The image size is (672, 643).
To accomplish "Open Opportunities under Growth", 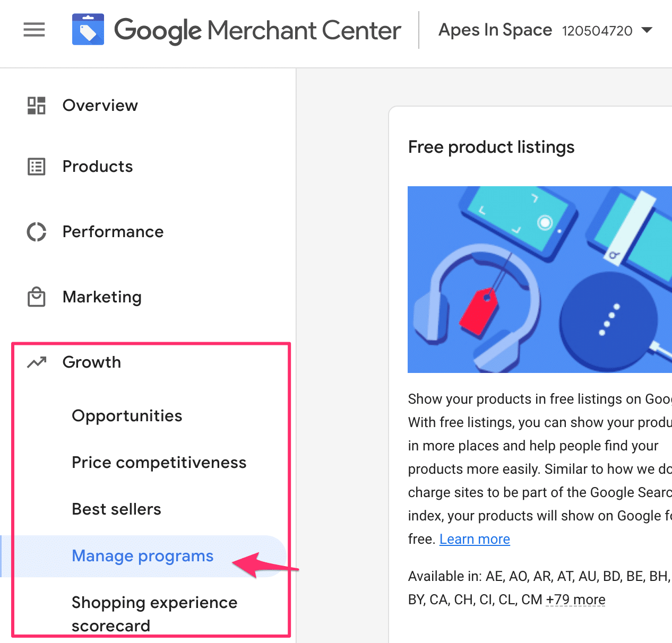I will pyautogui.click(x=127, y=416).
